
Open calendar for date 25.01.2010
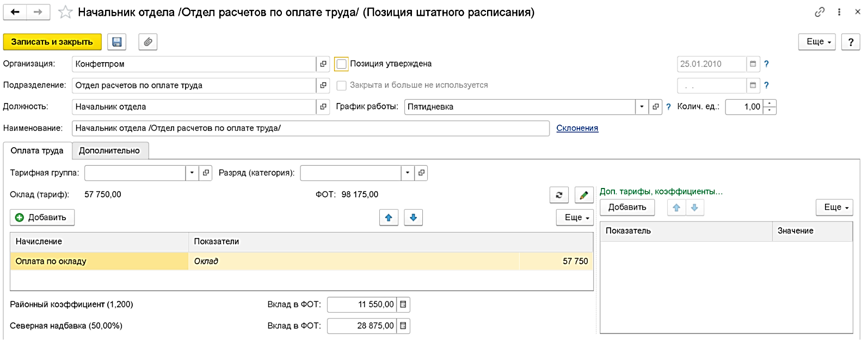[753, 64]
